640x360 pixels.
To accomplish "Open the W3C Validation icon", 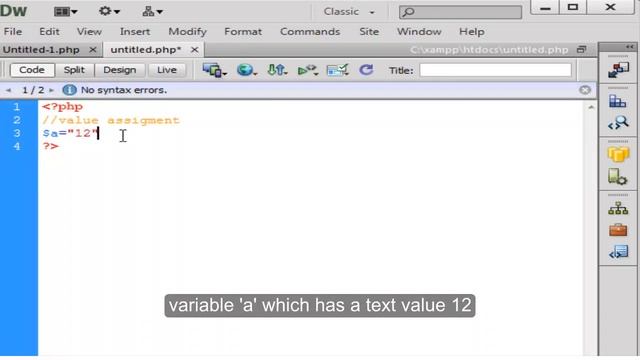I will click(307, 70).
